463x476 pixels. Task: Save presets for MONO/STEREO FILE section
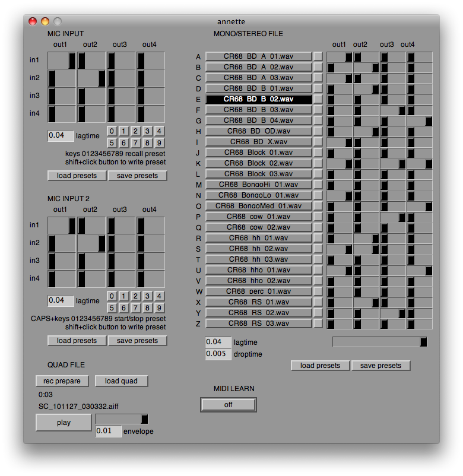coord(380,366)
